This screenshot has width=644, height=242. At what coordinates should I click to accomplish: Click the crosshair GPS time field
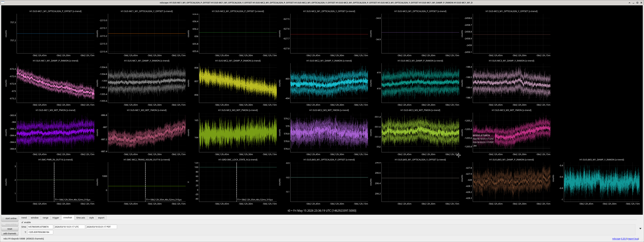pos(40,227)
